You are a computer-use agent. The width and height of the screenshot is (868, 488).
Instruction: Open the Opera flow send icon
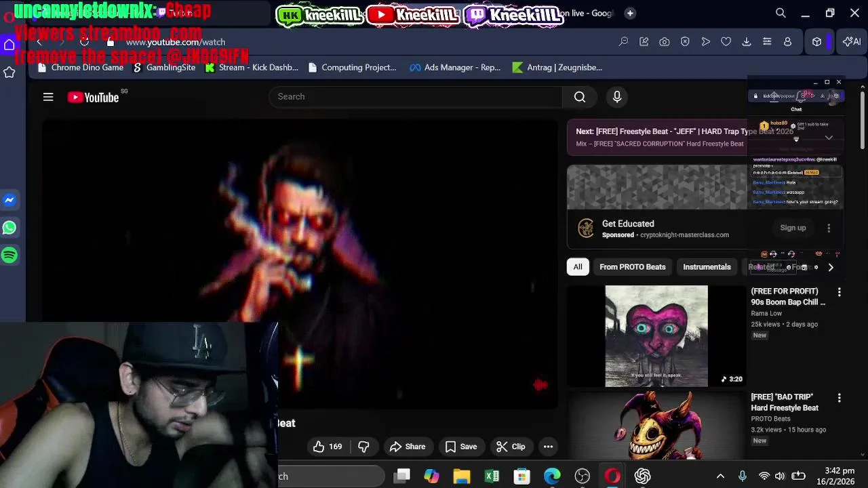coord(705,42)
